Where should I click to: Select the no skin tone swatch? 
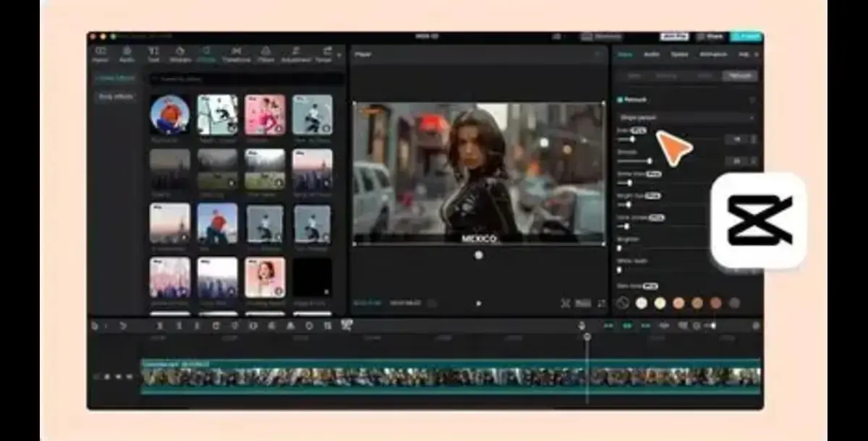(623, 303)
